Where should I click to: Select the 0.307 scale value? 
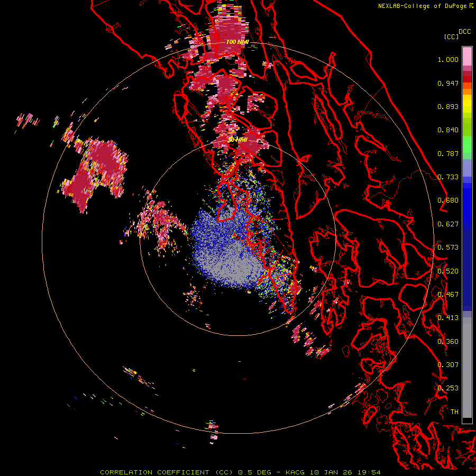(448, 364)
